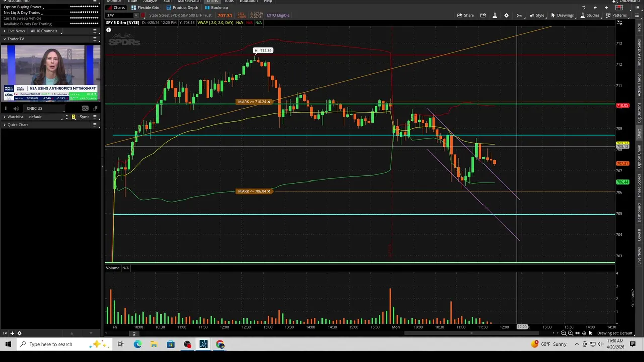Expand the Quick Chart gadget
The image size is (644, 362).
(5, 125)
